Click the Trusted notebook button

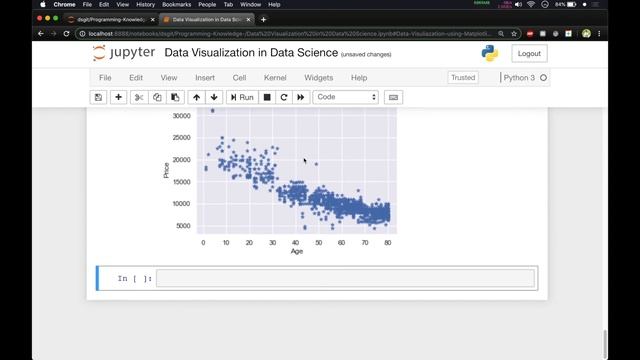463,78
